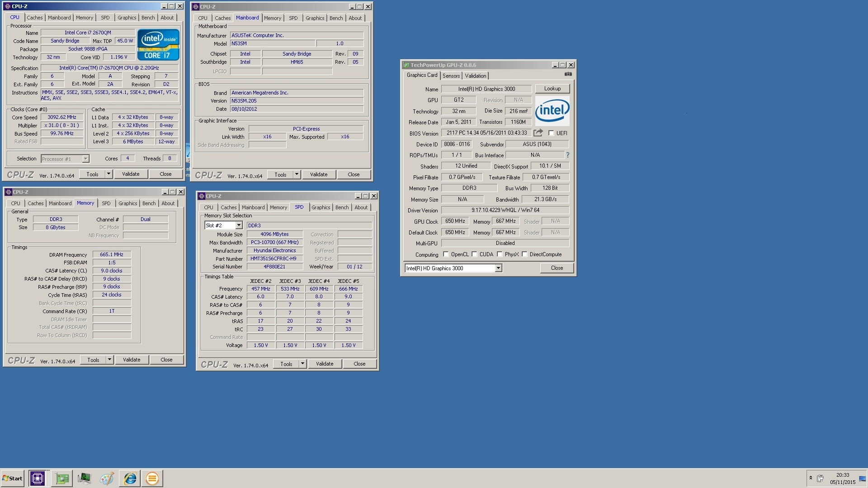Image resolution: width=868 pixels, height=488 pixels.
Task: Click the Intel Core i7 logo in CPU-Z
Action: point(158,45)
